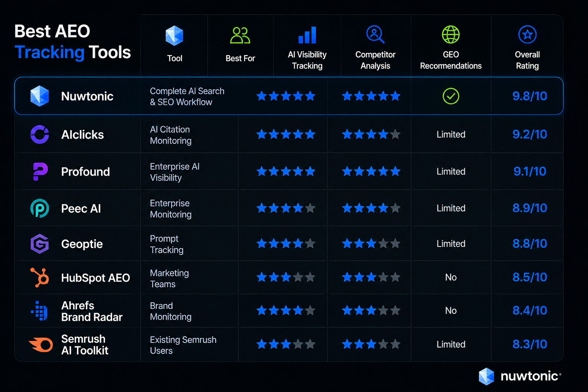
Task: Select the Profound tool name
Action: point(85,172)
